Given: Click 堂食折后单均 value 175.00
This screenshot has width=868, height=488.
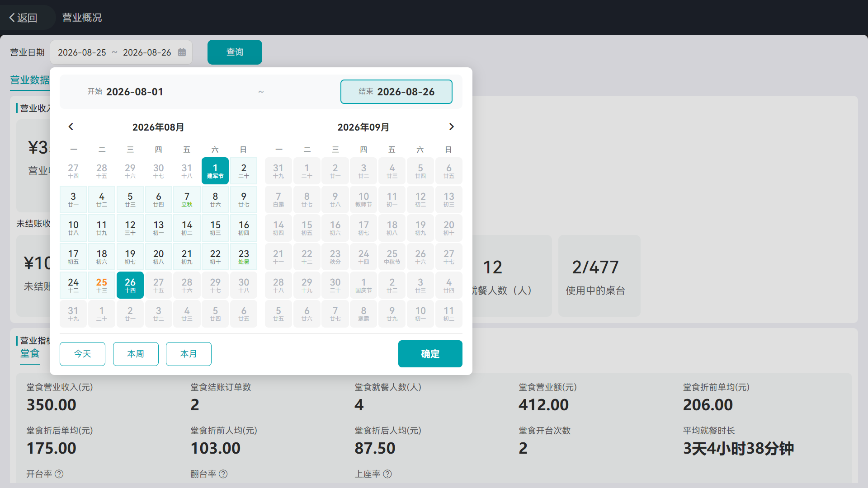Looking at the screenshot, I should coord(52,448).
